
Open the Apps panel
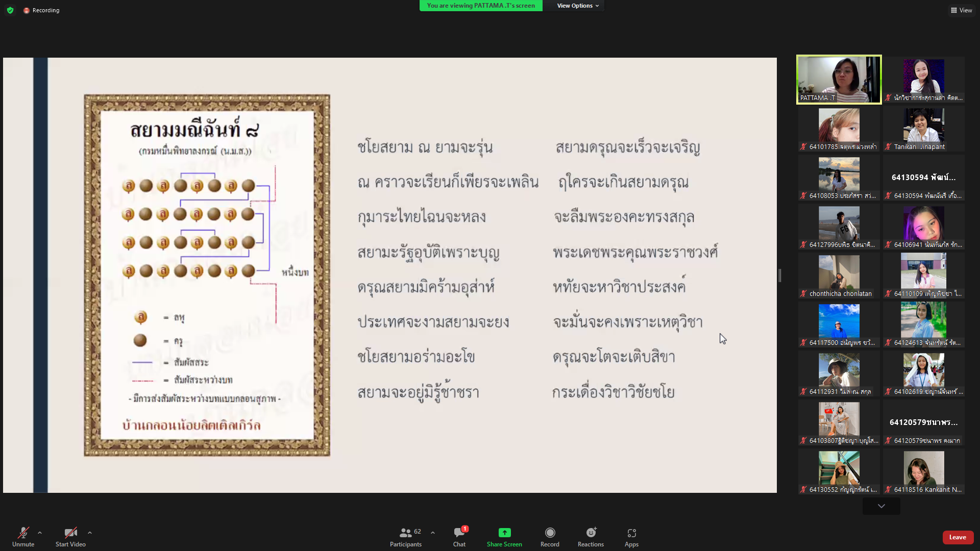[x=631, y=533]
